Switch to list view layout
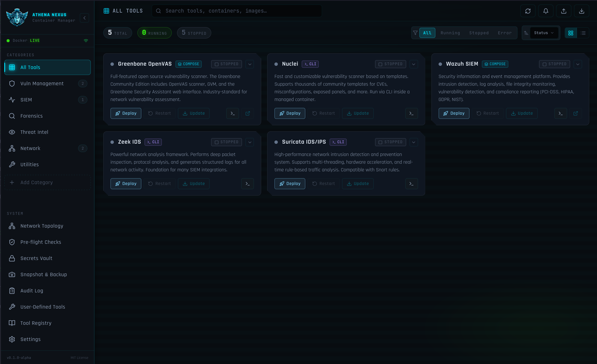Image resolution: width=597 pixels, height=364 pixels. (583, 33)
